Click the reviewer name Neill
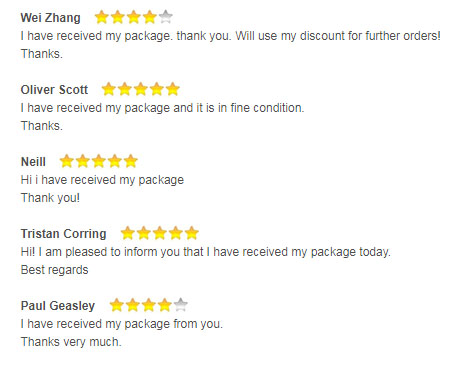461x365 pixels. pyautogui.click(x=33, y=162)
